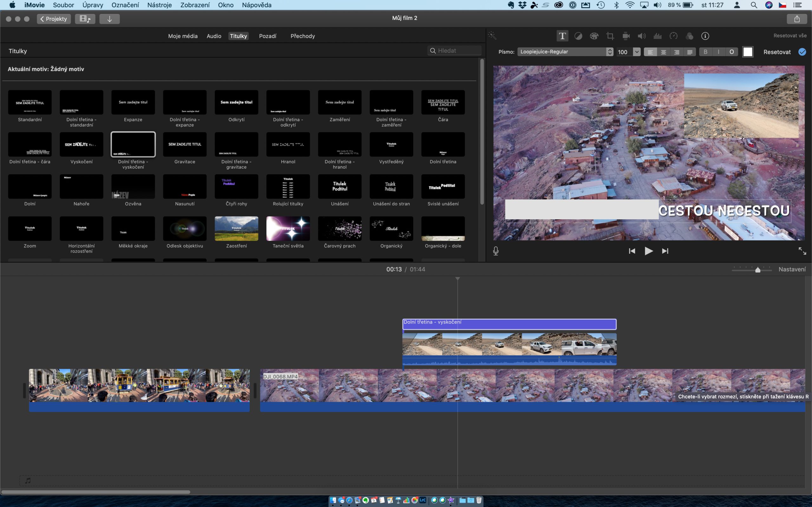The image size is (812, 507).
Task: Expand the font size 100 dropdown
Action: click(637, 52)
